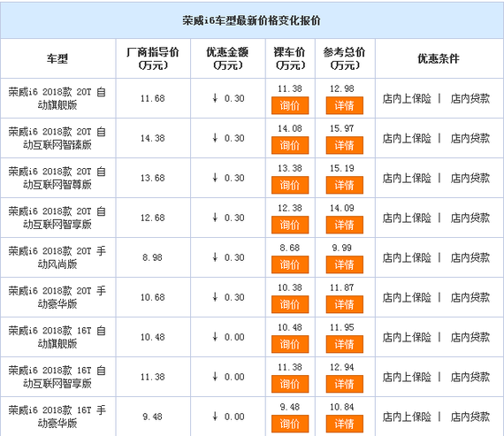The image size is (504, 436).
Task: Select model name 荣威i6 2018款 20T 自动旗舰版
Action: coord(57,98)
